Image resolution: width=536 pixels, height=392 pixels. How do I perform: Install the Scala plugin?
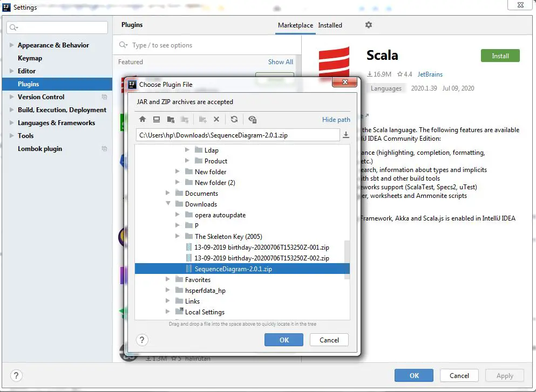pyautogui.click(x=500, y=56)
